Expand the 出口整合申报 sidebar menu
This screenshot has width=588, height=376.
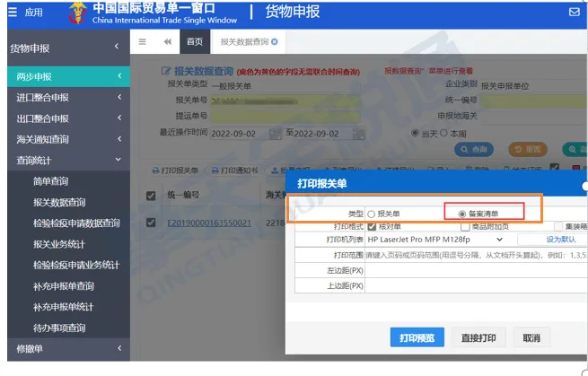(x=68, y=118)
